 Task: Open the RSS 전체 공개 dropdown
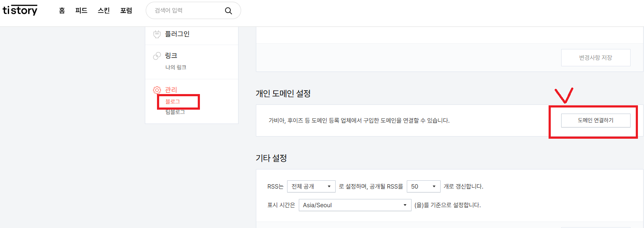pos(311,186)
